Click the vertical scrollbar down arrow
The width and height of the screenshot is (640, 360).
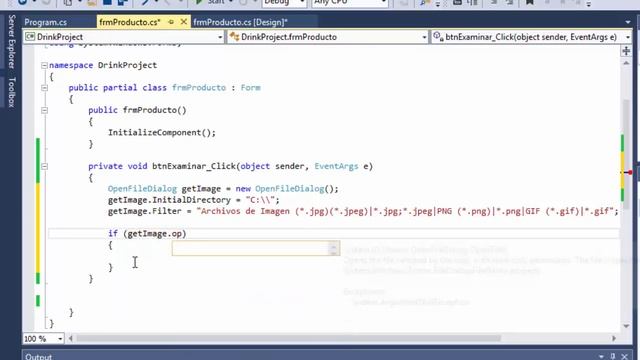point(626,326)
